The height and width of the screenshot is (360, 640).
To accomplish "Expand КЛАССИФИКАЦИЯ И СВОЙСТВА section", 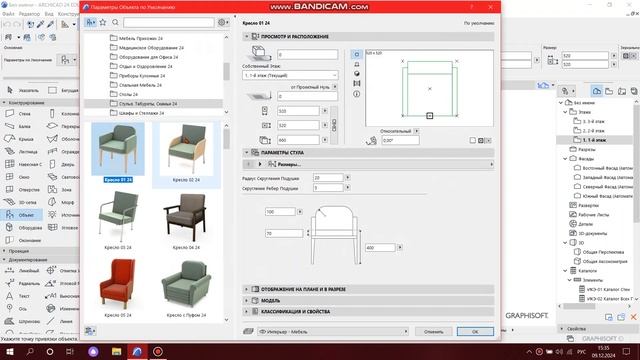I will point(247,311).
